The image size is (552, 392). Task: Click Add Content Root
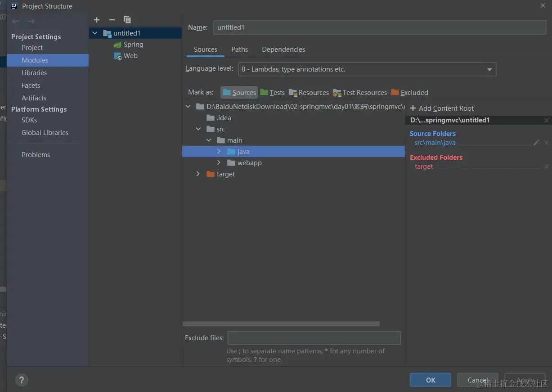pyautogui.click(x=442, y=108)
